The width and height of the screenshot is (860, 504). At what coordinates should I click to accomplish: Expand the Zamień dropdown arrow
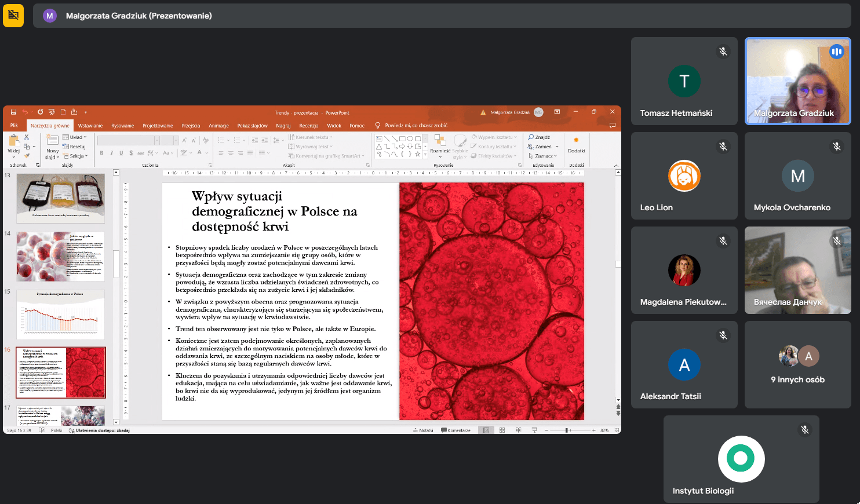pyautogui.click(x=557, y=147)
